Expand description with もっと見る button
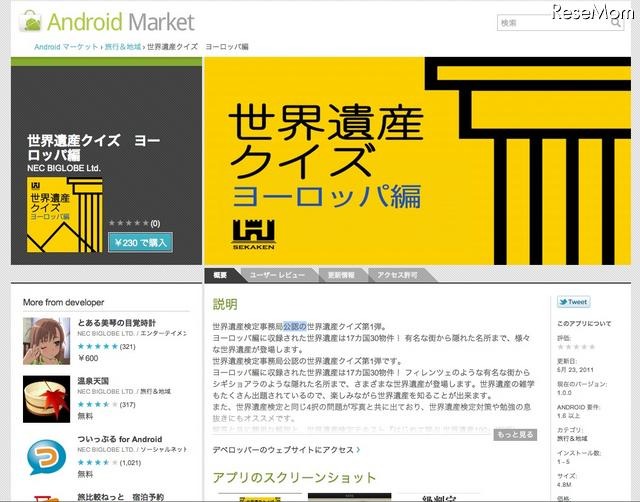 [x=515, y=435]
